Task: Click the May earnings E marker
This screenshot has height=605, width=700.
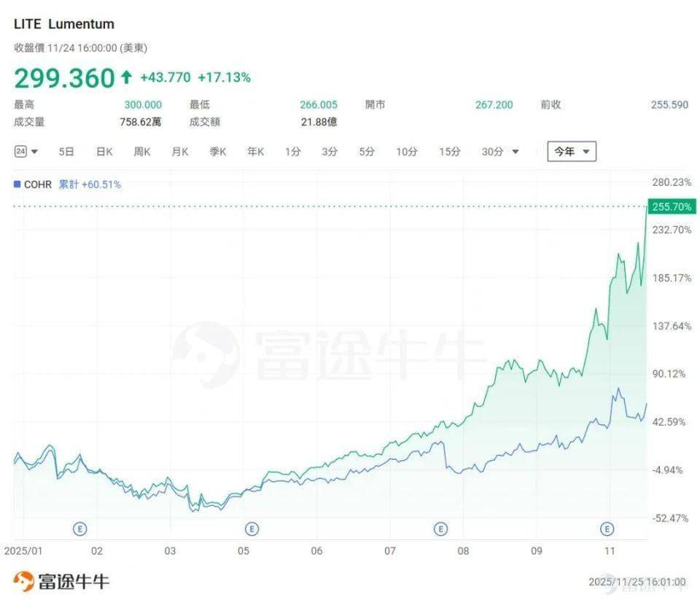Action: coord(252,528)
